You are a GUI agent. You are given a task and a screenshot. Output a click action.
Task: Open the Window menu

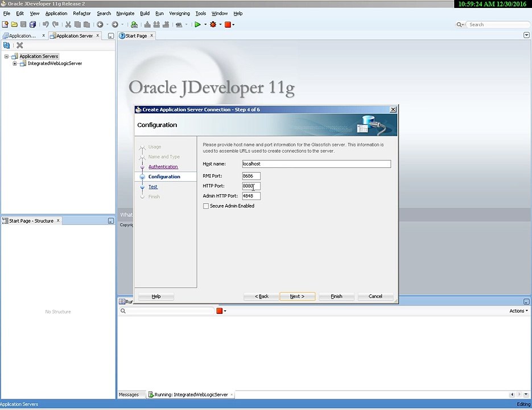(x=220, y=14)
